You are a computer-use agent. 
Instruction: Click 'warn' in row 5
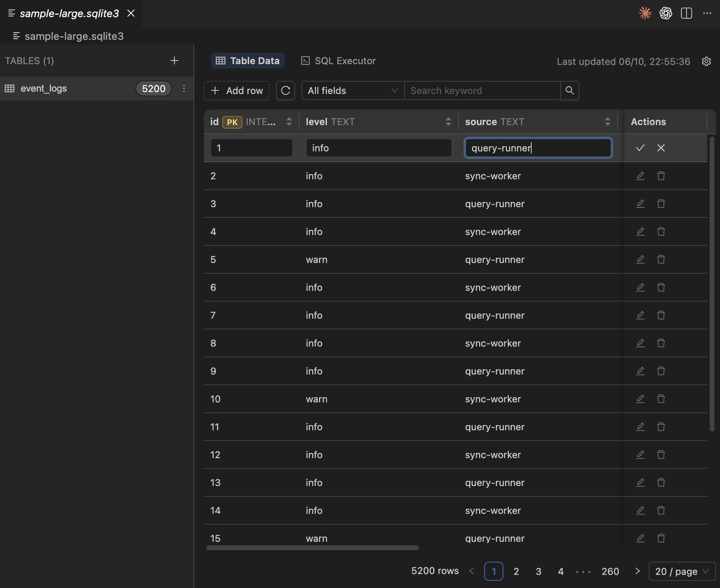[317, 259]
